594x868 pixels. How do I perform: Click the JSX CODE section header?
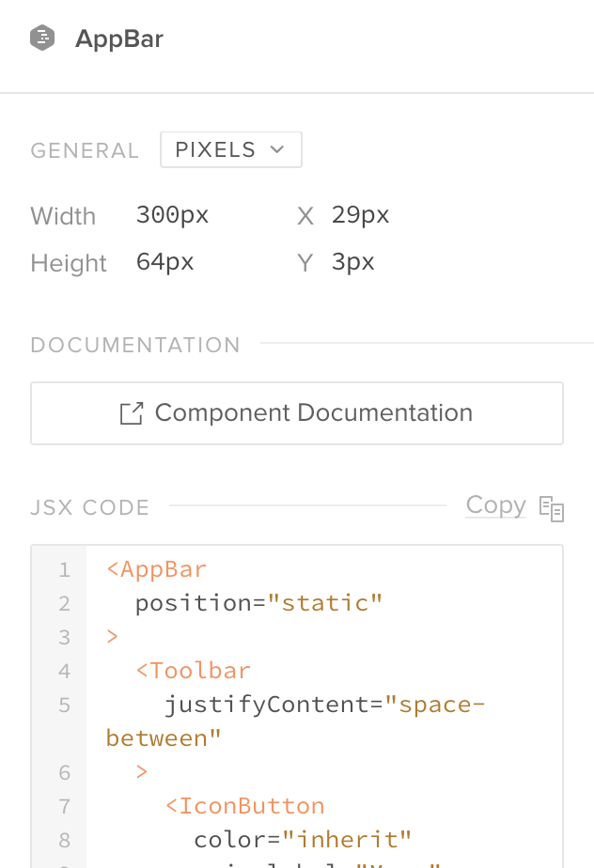[x=90, y=508]
